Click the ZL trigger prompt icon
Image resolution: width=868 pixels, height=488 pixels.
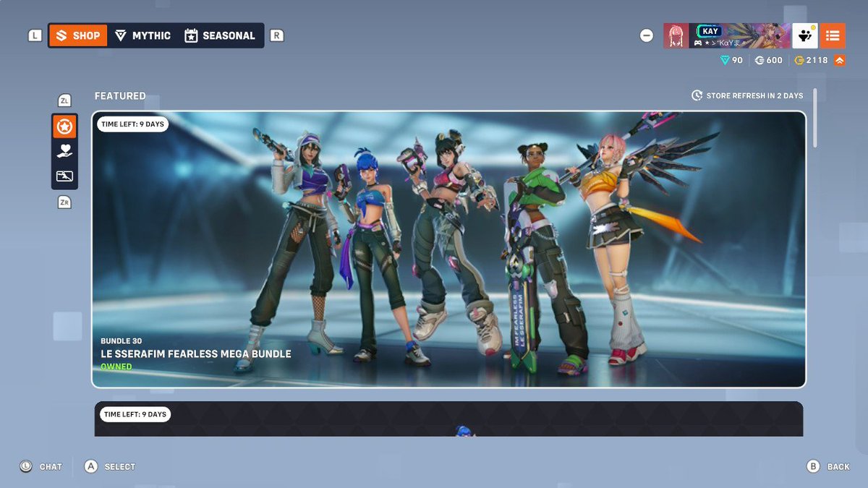pos(64,100)
